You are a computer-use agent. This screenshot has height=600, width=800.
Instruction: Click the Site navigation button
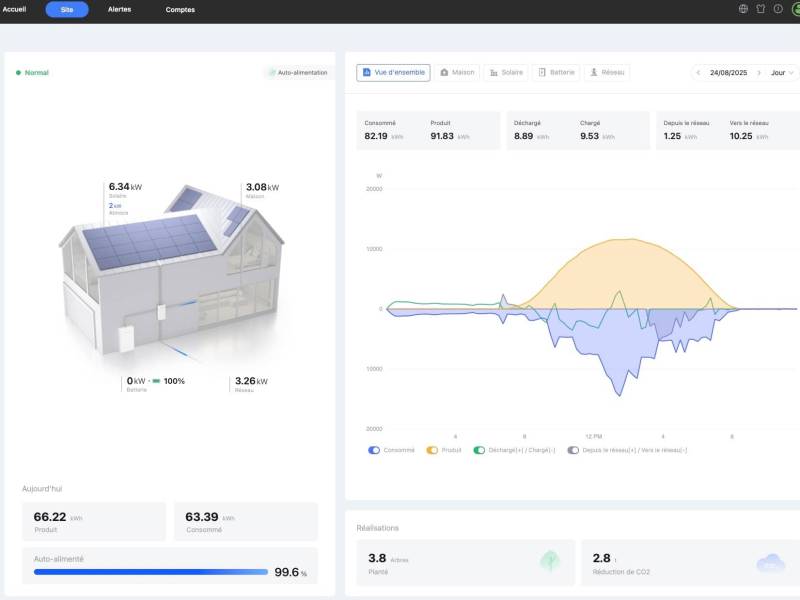click(67, 9)
